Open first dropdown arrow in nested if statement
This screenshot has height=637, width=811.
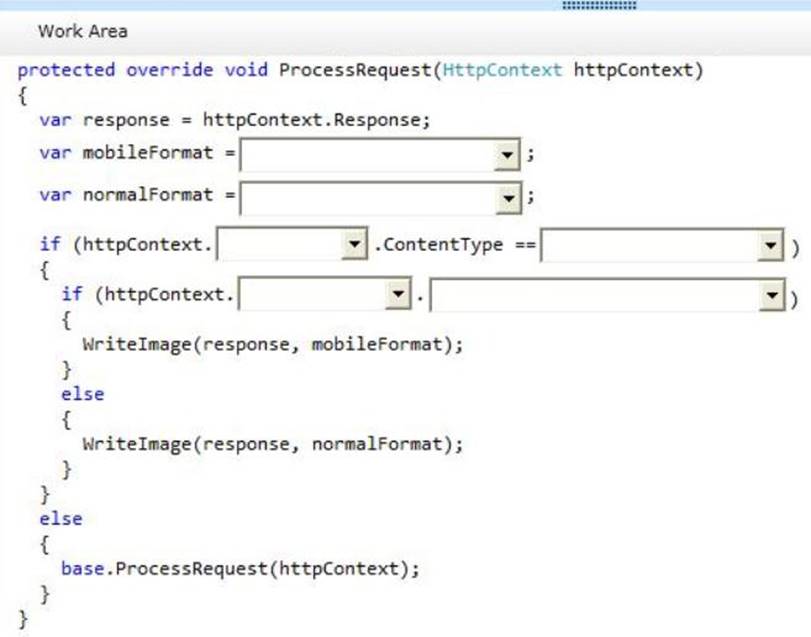point(399,296)
